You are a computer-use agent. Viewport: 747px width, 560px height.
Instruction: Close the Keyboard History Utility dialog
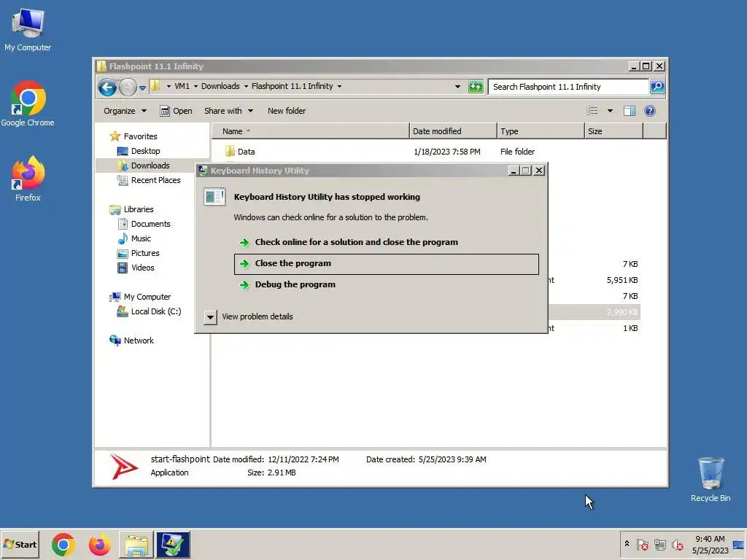[539, 171]
